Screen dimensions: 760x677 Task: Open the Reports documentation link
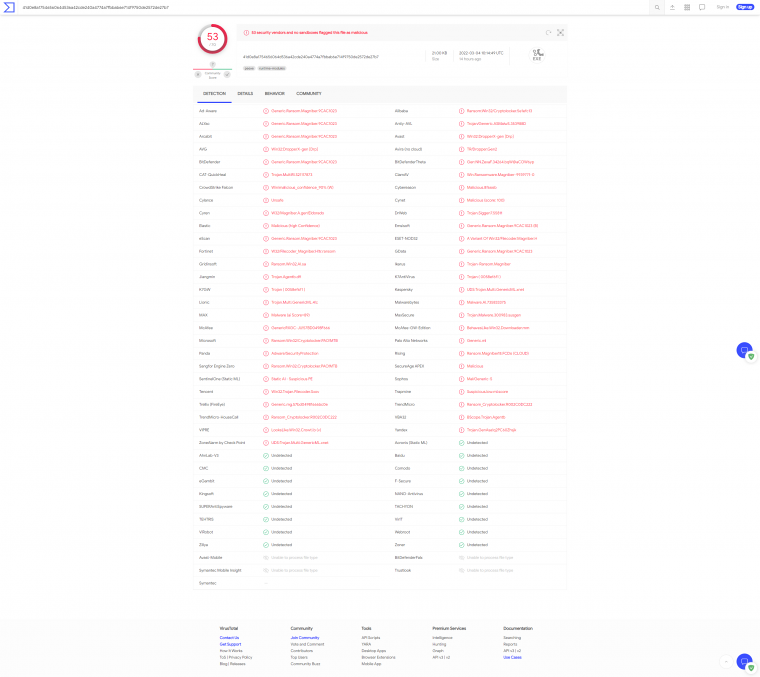tap(510, 645)
